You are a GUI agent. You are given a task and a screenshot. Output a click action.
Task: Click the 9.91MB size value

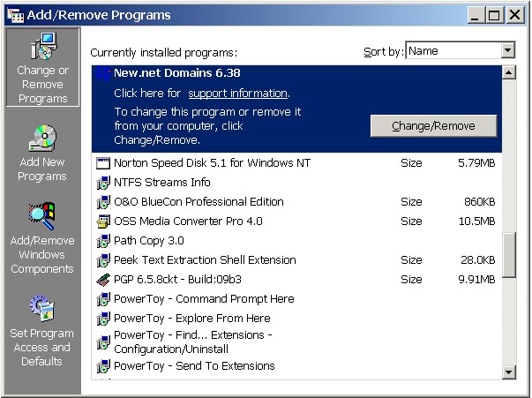[x=476, y=280]
